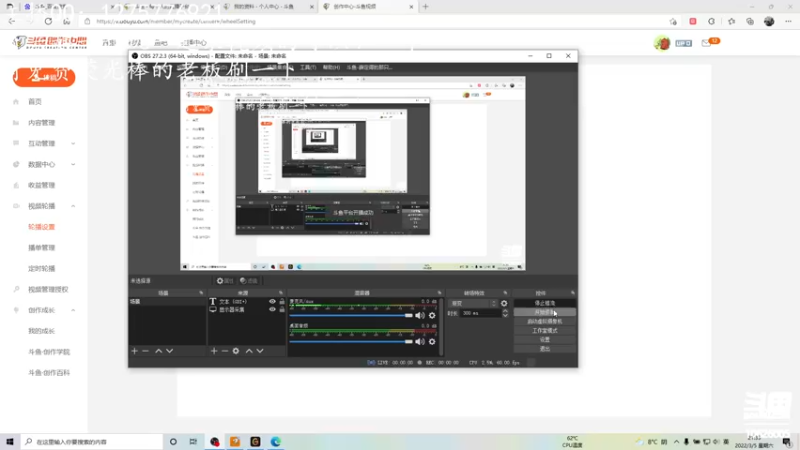Click the orange publish button in the sidebar
The height and width of the screenshot is (450, 800).
click(x=44, y=77)
